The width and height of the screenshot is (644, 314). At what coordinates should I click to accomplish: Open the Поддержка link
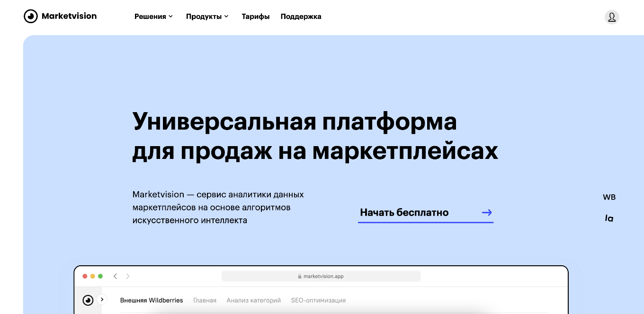tap(301, 16)
